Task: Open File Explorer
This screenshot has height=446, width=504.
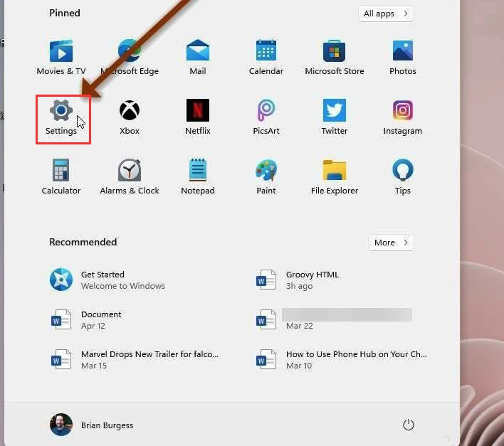Action: coord(335,177)
